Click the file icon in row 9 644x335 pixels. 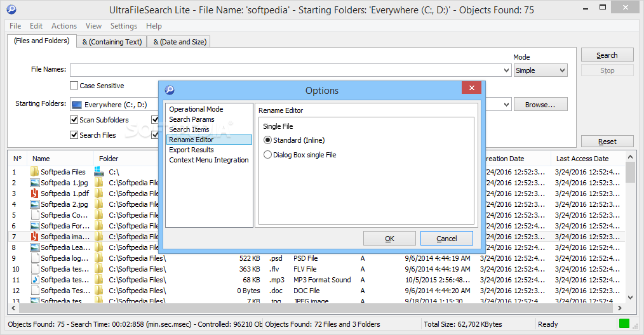34,258
